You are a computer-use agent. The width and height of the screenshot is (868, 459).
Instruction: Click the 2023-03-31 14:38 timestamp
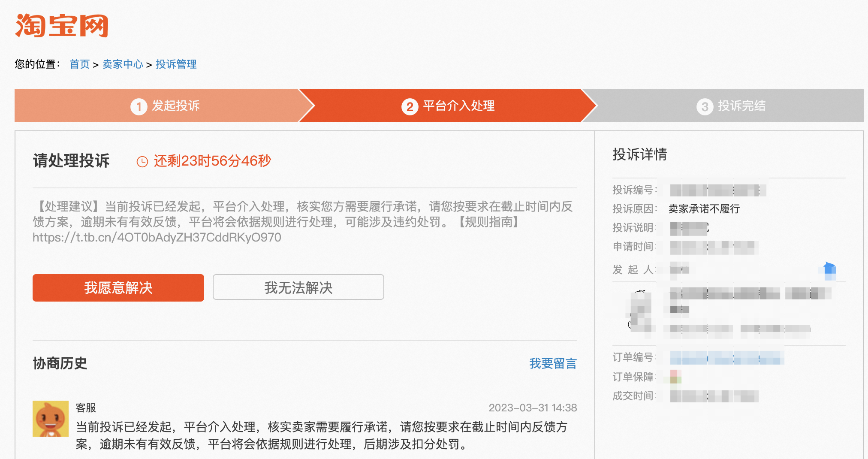533,408
